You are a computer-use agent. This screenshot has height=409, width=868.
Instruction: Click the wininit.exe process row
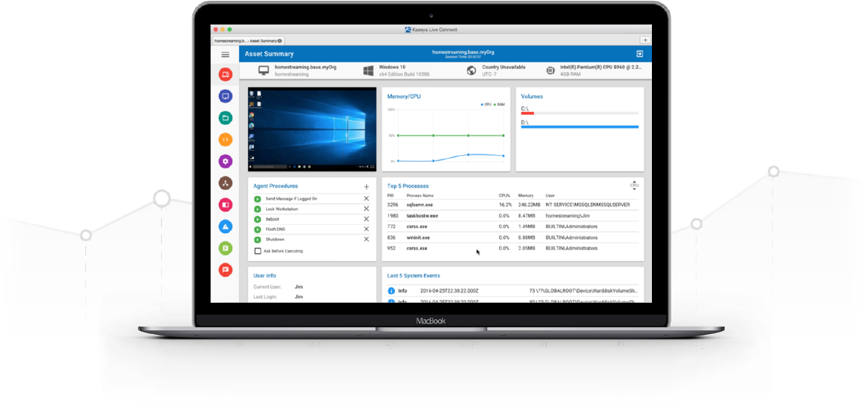[x=512, y=238]
